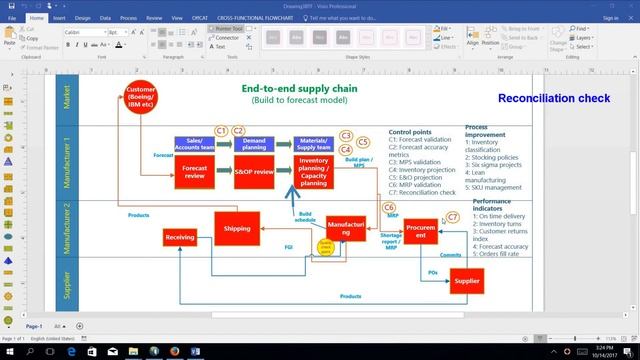The width and height of the screenshot is (640, 360).
Task: Zoom out with the minus button
Action: (x=550, y=339)
